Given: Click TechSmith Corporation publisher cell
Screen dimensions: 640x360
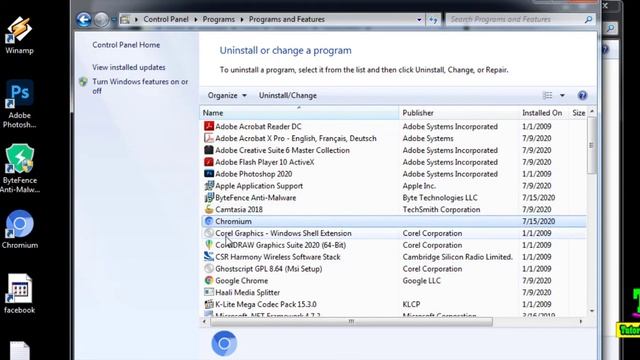Looking at the screenshot, I should [x=441, y=209].
